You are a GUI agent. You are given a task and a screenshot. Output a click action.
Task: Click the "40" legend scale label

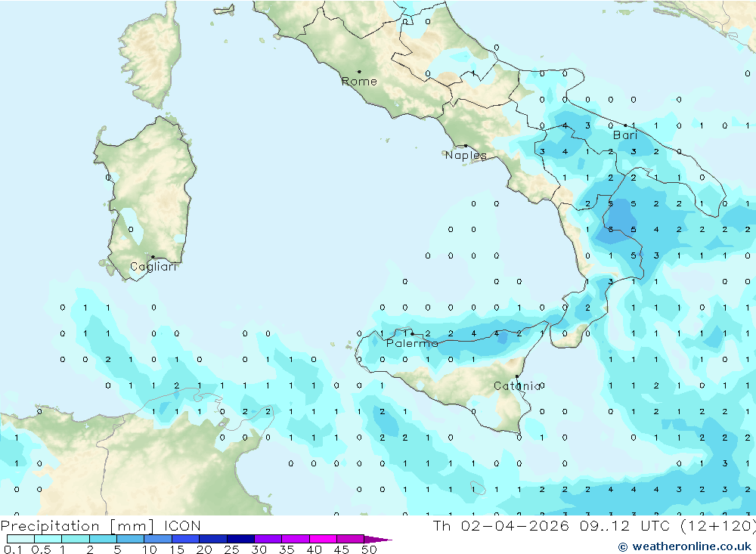pyautogui.click(x=314, y=549)
